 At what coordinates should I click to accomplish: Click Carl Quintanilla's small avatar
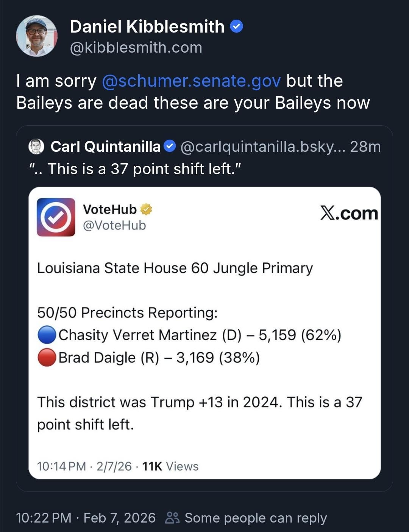(x=37, y=147)
